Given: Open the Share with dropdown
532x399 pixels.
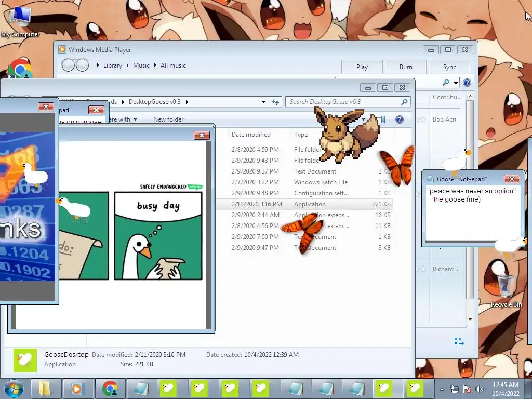Looking at the screenshot, I should 123,119.
